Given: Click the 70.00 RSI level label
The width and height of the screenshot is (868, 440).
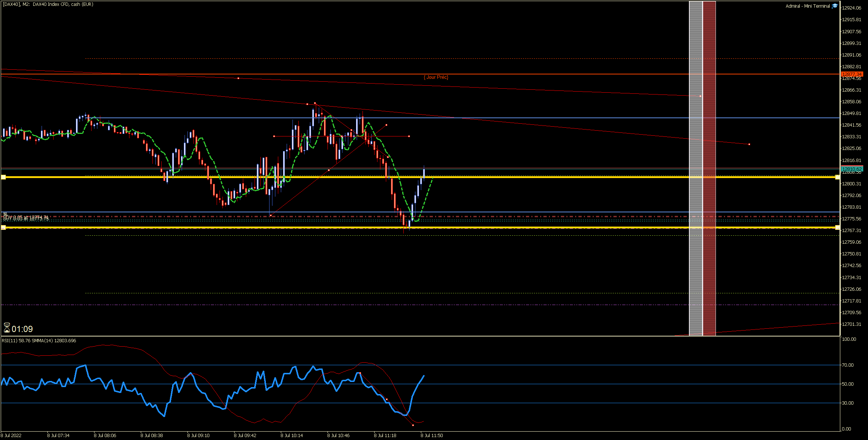Looking at the screenshot, I should (x=848, y=365).
